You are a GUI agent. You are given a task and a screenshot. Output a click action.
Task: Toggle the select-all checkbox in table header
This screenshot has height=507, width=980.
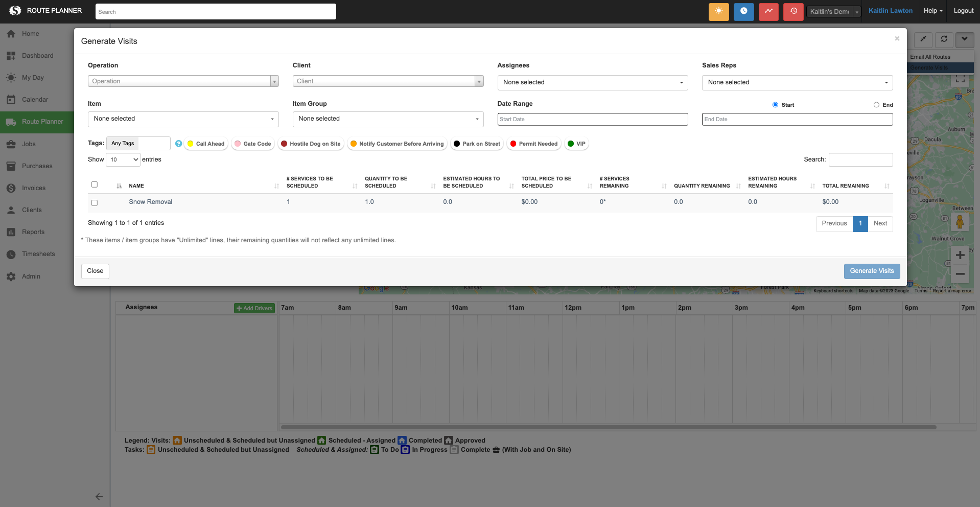[x=95, y=185]
